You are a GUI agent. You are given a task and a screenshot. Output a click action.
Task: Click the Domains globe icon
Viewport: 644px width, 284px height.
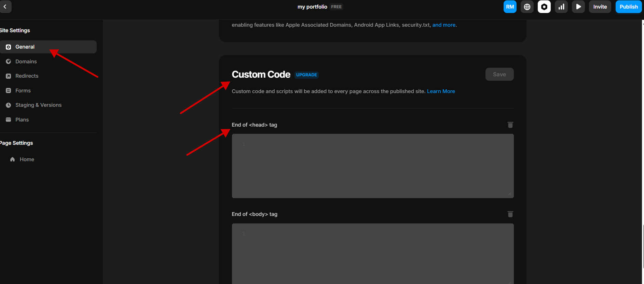9,62
